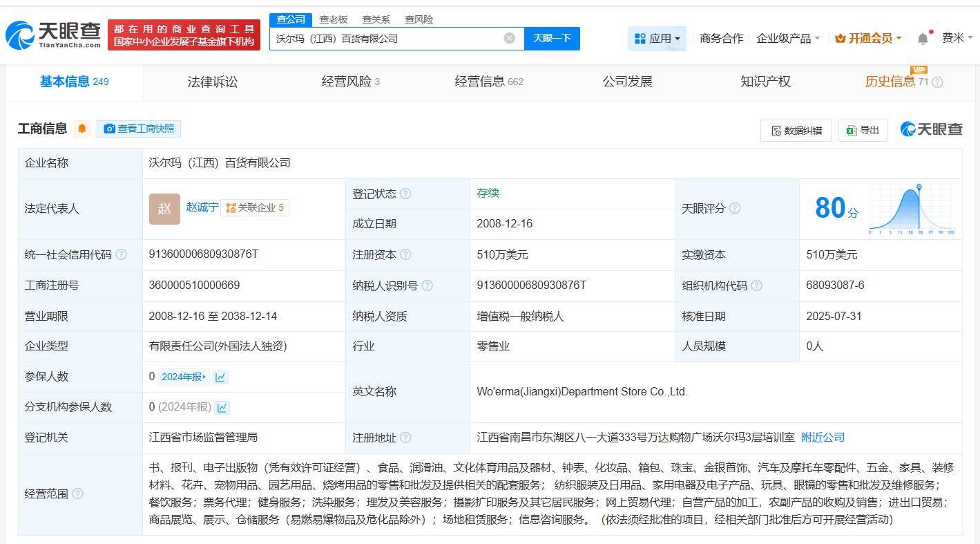Screen dimensions: 980x544
Task: Open the 公司发展 tab
Action: (628, 82)
